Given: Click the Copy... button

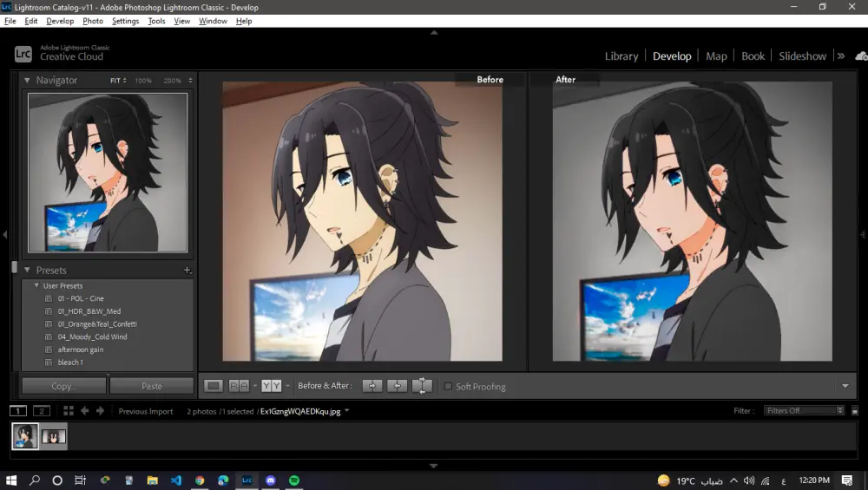Looking at the screenshot, I should click(63, 386).
